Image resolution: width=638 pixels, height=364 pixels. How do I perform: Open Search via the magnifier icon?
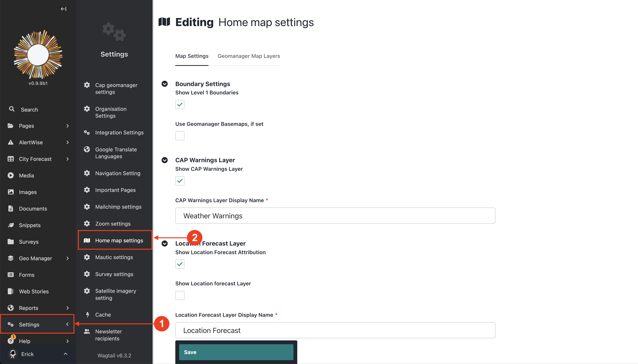[x=11, y=109]
